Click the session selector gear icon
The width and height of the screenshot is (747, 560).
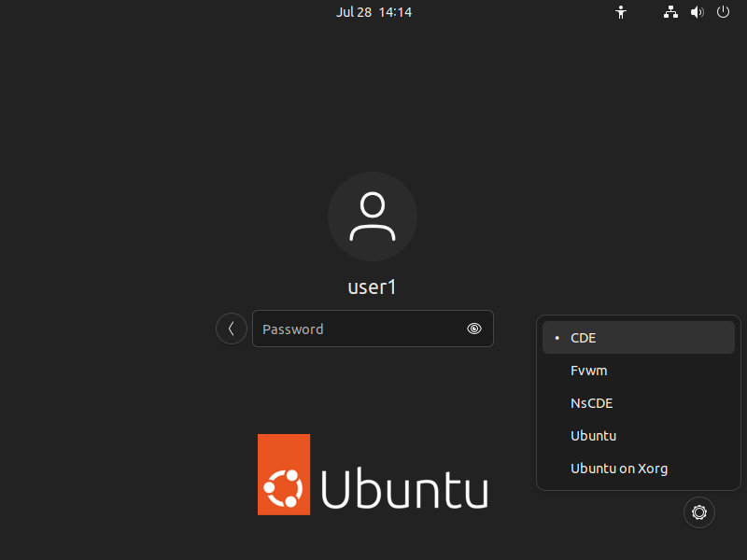click(x=699, y=511)
